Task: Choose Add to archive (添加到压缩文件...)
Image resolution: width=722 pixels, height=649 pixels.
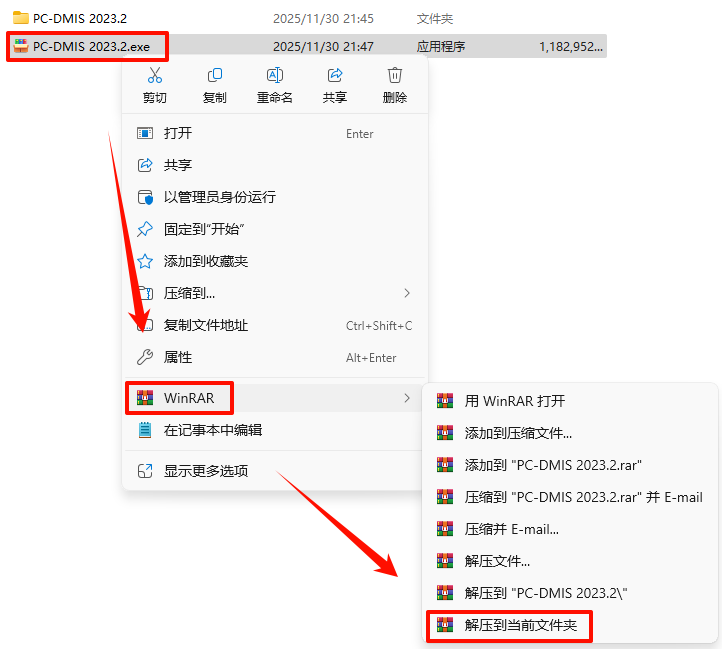Action: [570, 433]
